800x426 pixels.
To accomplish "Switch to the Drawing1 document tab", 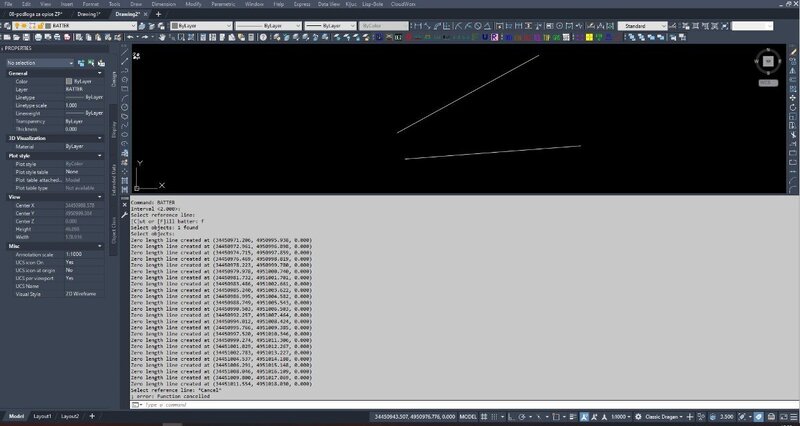I will click(x=89, y=14).
